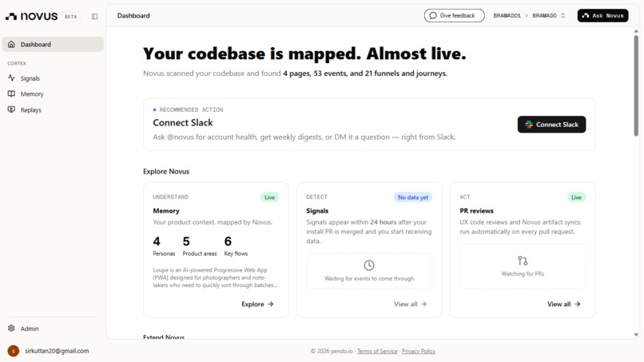Click the Signals pulse icon
The image size is (644, 362).
(x=11, y=78)
